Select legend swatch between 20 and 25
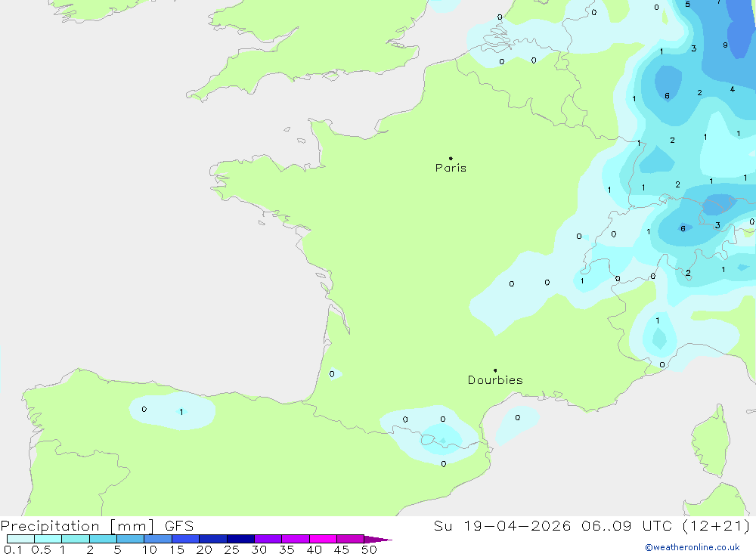Image resolution: width=756 pixels, height=554 pixels. click(x=212, y=539)
